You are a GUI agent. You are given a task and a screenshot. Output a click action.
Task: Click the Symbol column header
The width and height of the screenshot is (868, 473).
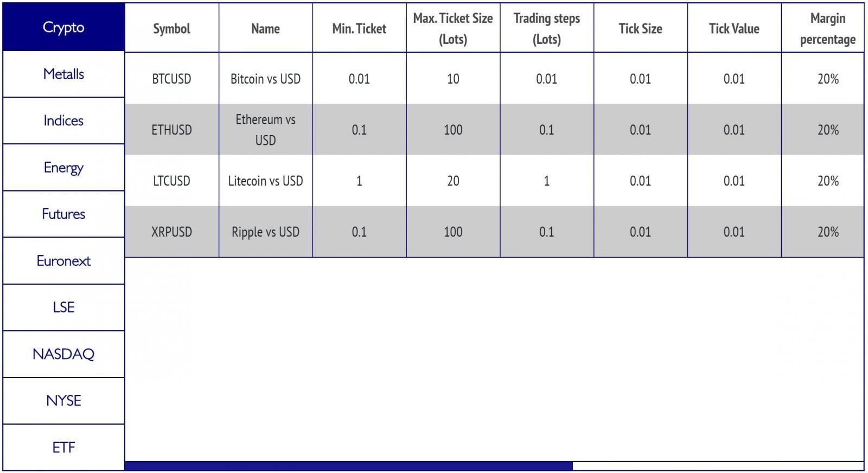click(171, 29)
